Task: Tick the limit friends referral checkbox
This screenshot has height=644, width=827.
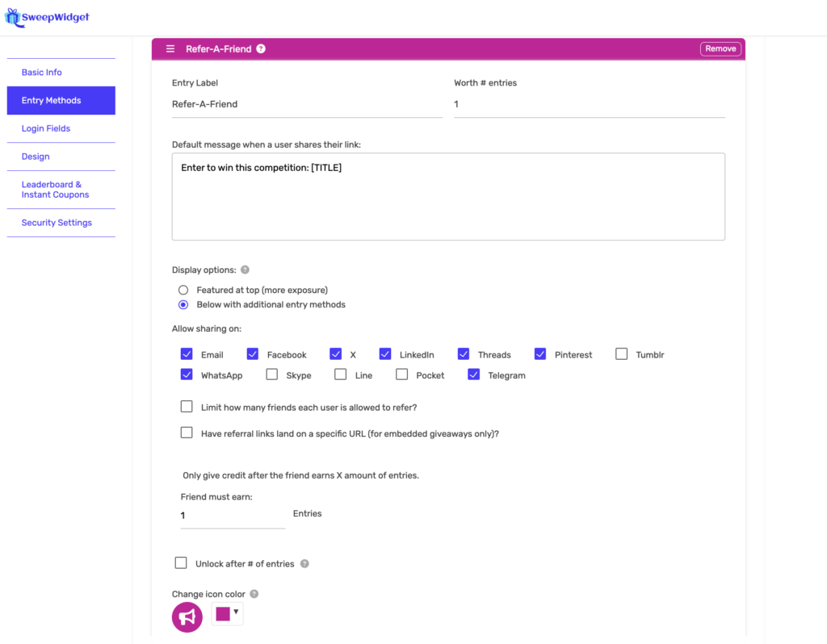Action: point(187,407)
